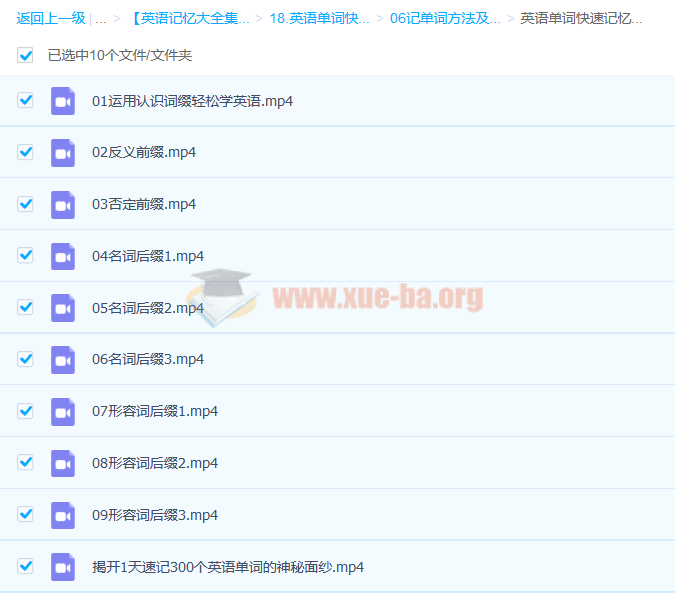Click video icon for 07形容词后缀1.mp4
The image size is (675, 597).
point(63,411)
